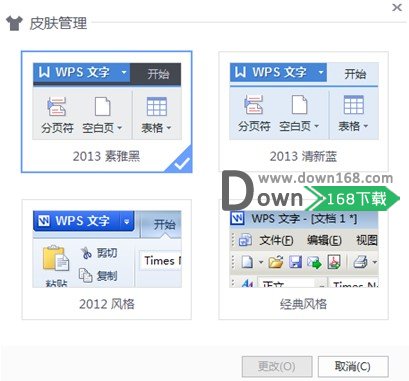Click the 2012 风格 label text

point(107,304)
